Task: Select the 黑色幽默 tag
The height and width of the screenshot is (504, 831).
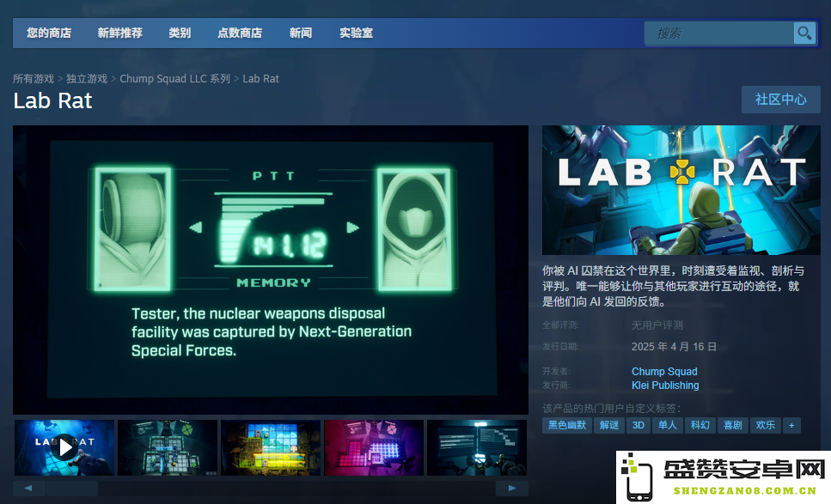Action: click(x=567, y=425)
